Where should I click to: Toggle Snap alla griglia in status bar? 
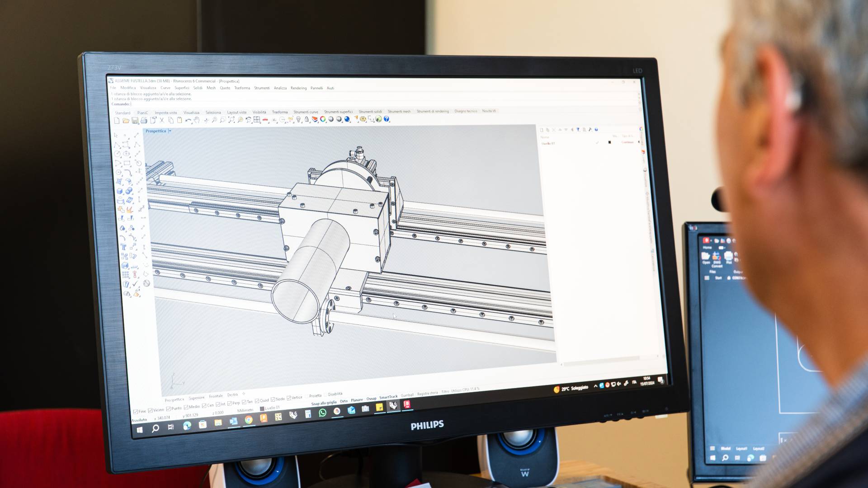[x=324, y=403]
